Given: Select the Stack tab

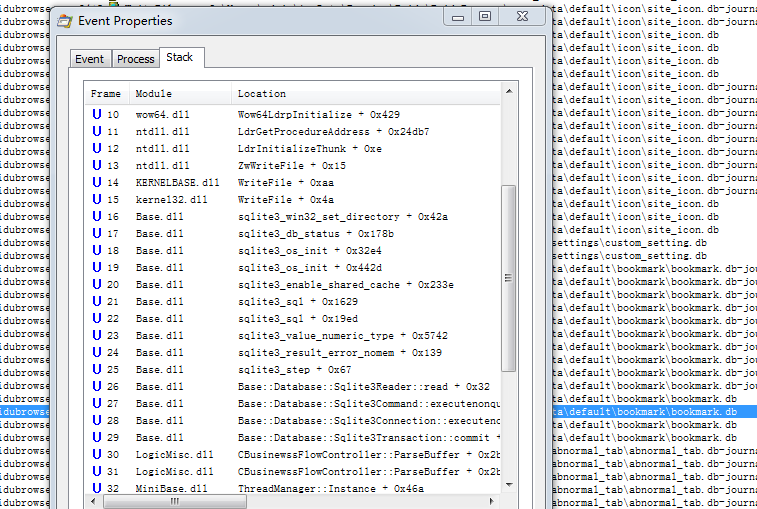Looking at the screenshot, I should click(x=182, y=57).
